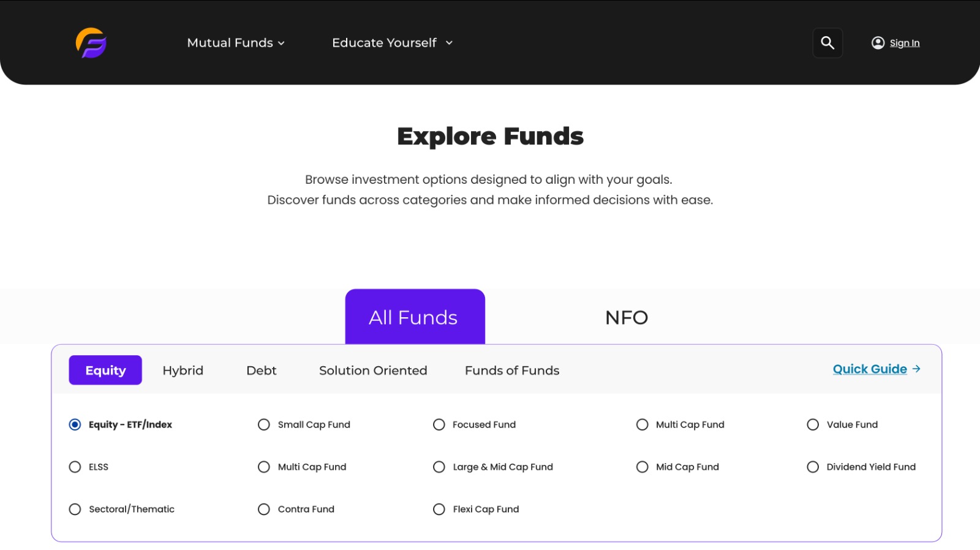
Task: Choose the Flexi Cap Fund option
Action: (x=476, y=509)
